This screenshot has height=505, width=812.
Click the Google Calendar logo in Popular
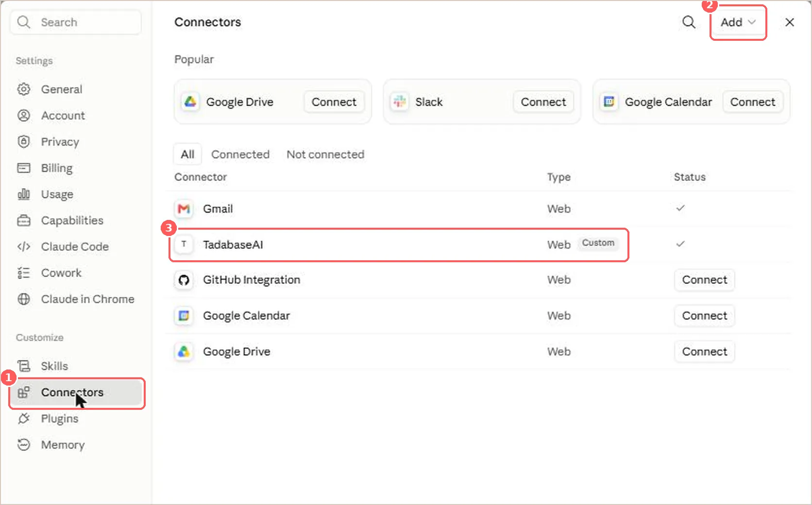coord(609,101)
